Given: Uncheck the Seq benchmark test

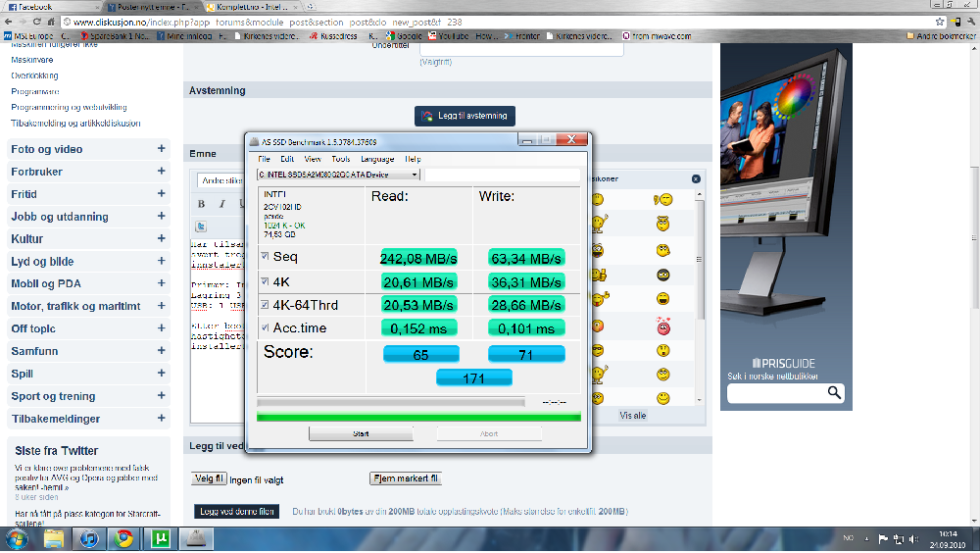Looking at the screenshot, I should [265, 256].
